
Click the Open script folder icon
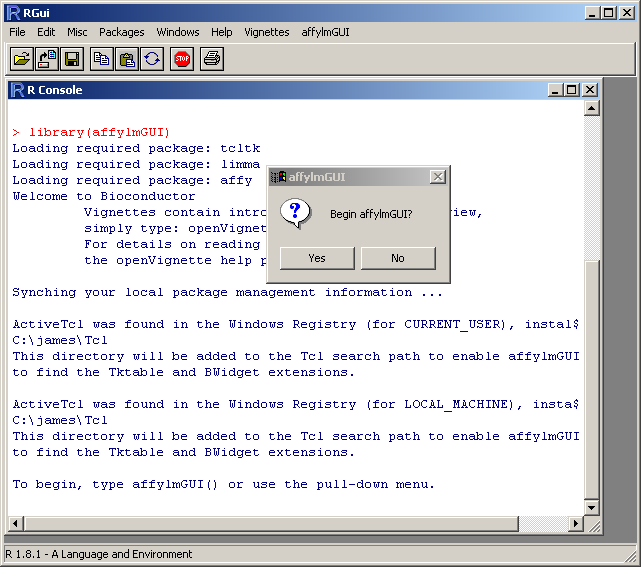click(x=22, y=59)
